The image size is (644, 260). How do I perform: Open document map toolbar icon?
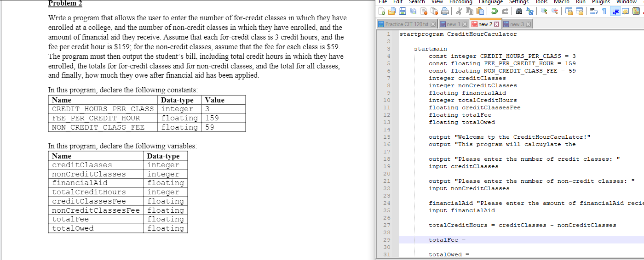(x=636, y=11)
